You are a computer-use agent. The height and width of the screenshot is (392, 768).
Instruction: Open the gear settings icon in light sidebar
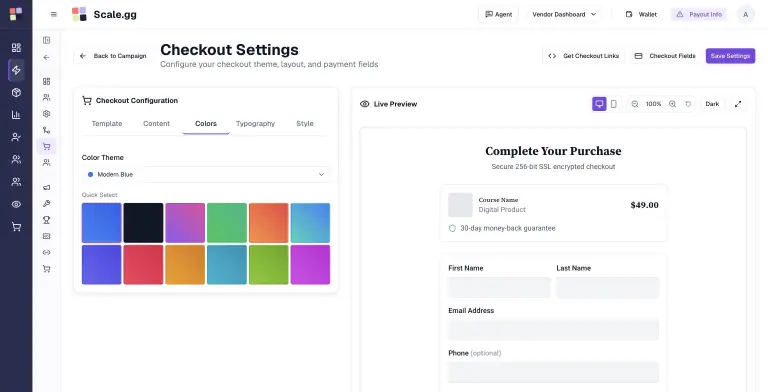coord(47,114)
